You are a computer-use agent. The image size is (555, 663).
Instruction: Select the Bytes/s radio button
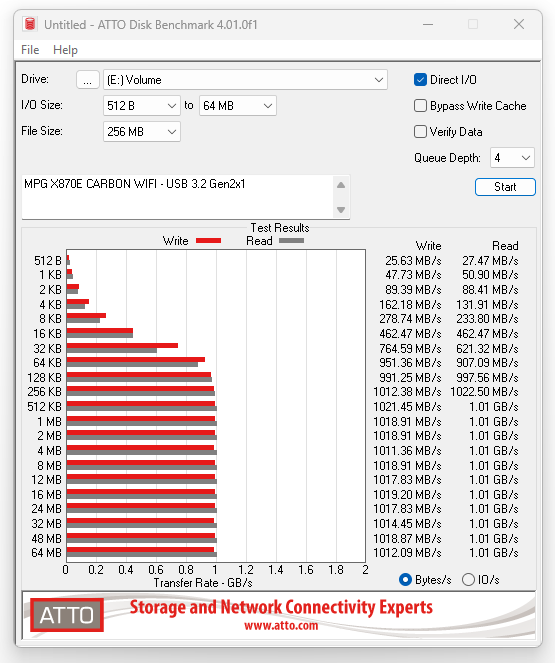pos(405,579)
